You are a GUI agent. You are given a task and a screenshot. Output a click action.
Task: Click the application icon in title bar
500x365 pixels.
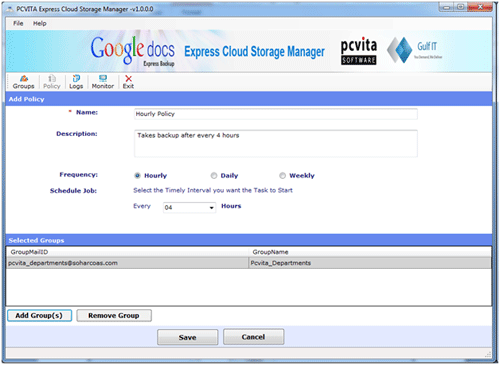(10, 9)
